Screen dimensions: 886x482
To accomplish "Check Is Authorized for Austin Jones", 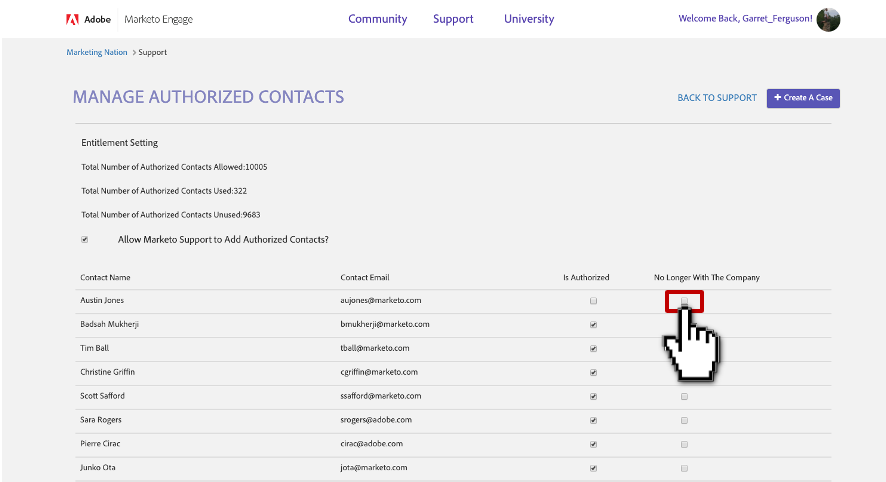I will click(593, 301).
